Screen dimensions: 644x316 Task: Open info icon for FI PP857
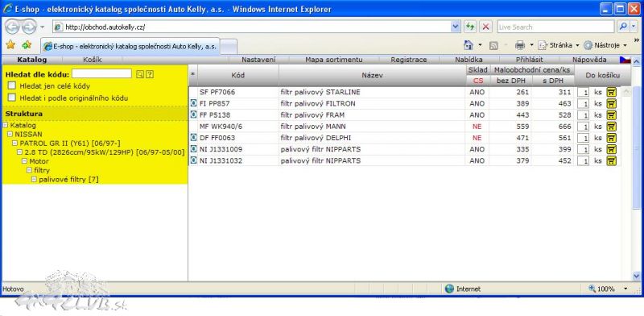tap(194, 103)
